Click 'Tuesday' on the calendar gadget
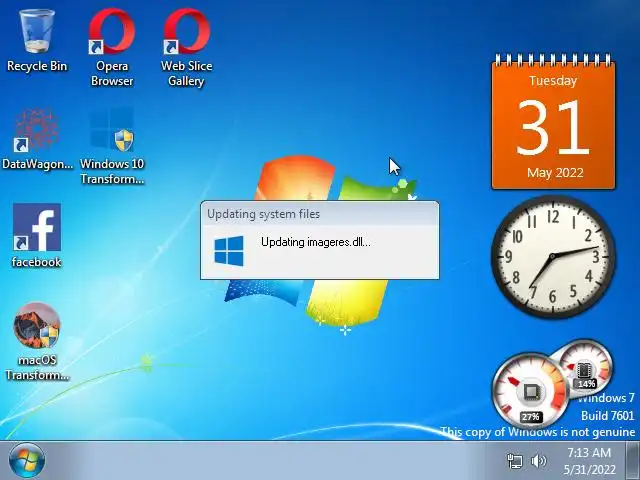Viewport: 640px width, 480px height. click(x=553, y=81)
